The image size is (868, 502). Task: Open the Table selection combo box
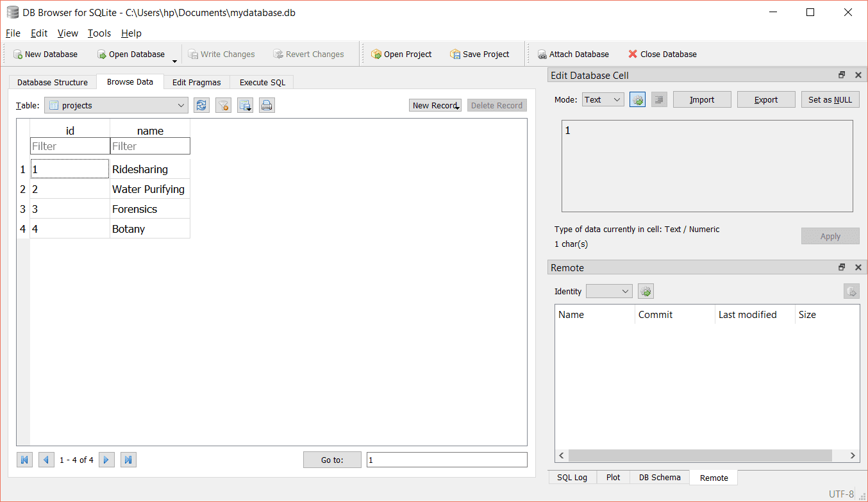point(115,105)
